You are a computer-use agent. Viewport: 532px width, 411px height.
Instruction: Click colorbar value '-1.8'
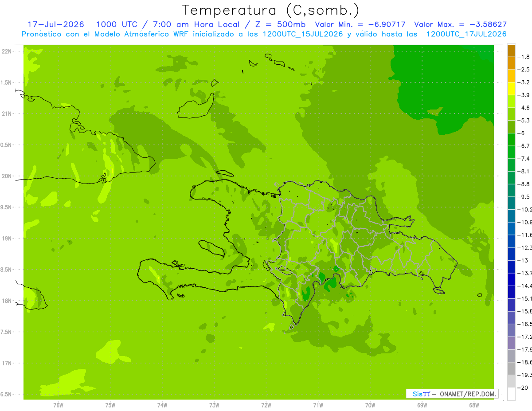pos(524,57)
